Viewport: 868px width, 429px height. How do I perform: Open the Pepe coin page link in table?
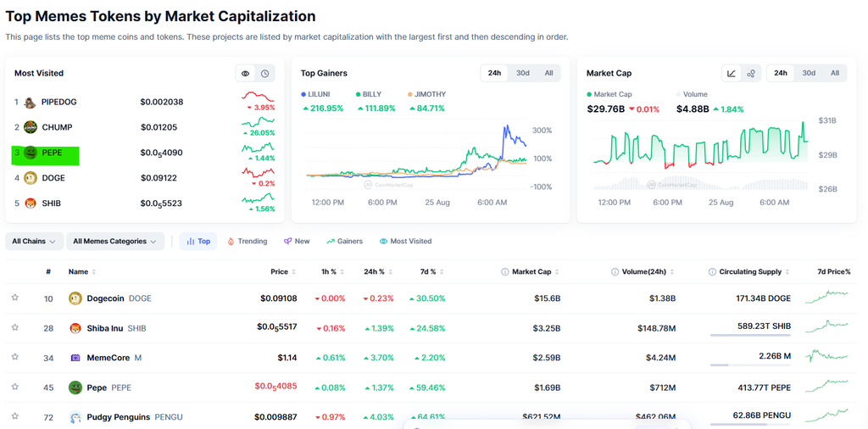[x=109, y=387]
